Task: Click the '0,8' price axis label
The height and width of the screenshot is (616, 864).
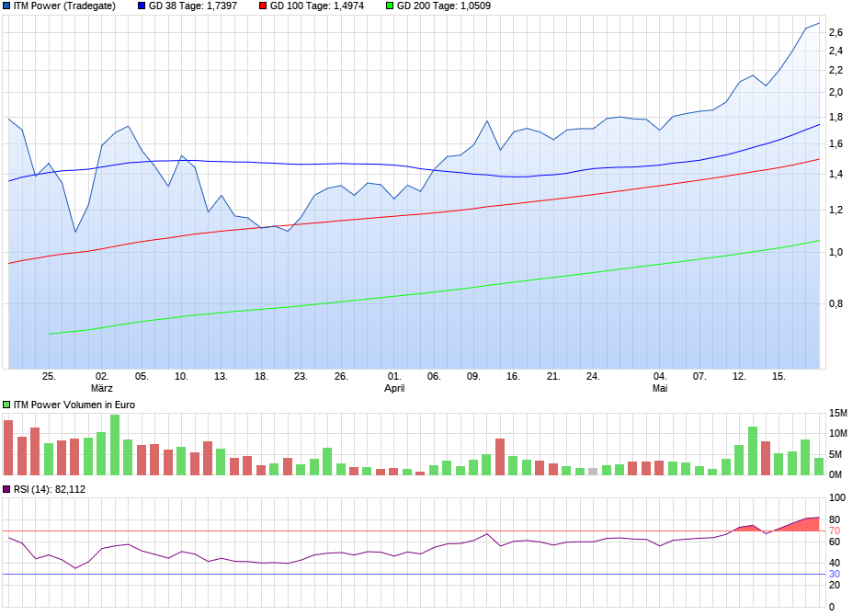Action: pyautogui.click(x=836, y=303)
